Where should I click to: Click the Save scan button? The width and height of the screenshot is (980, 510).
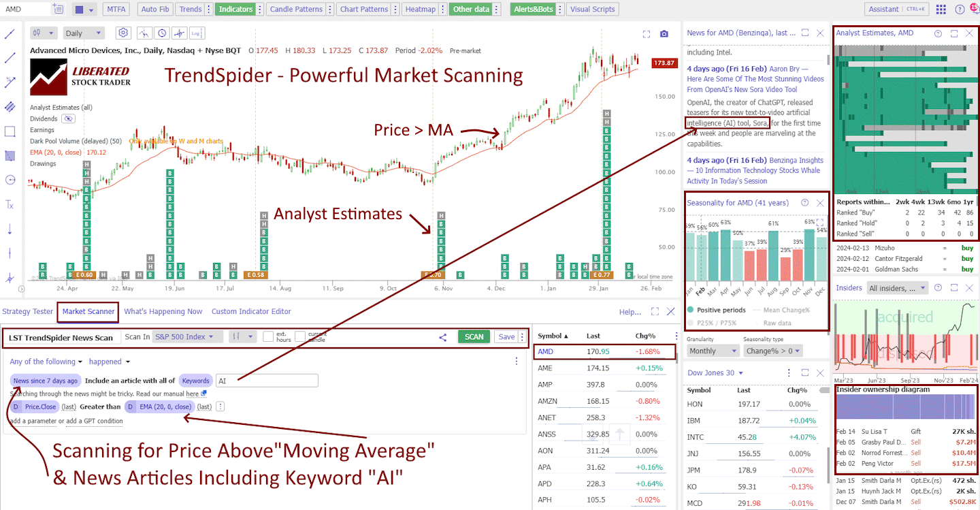pyautogui.click(x=506, y=336)
